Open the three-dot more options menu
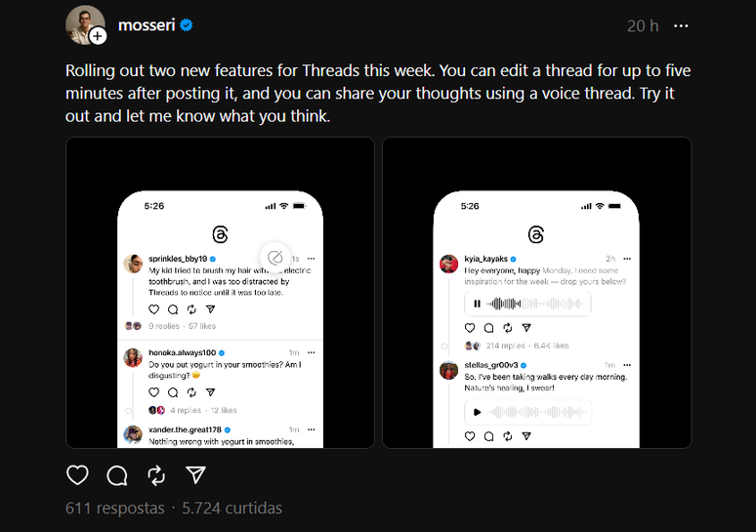756x532 pixels. (x=682, y=25)
